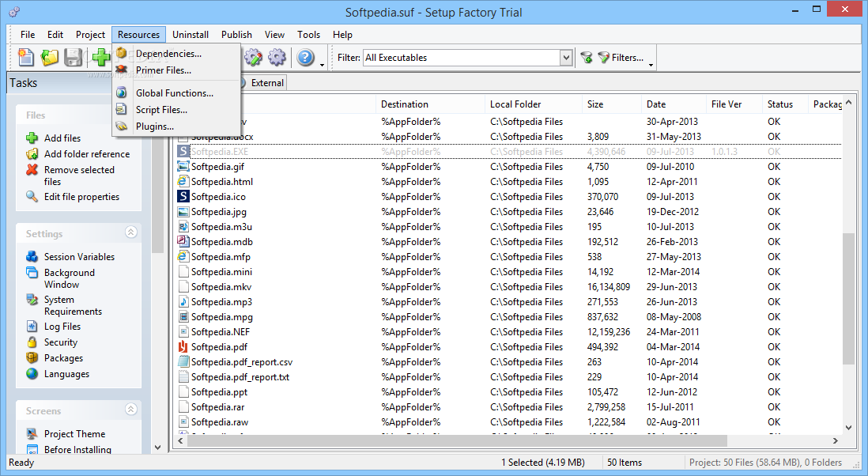Click the Session Variables icon
The width and height of the screenshot is (868, 476).
(x=32, y=256)
